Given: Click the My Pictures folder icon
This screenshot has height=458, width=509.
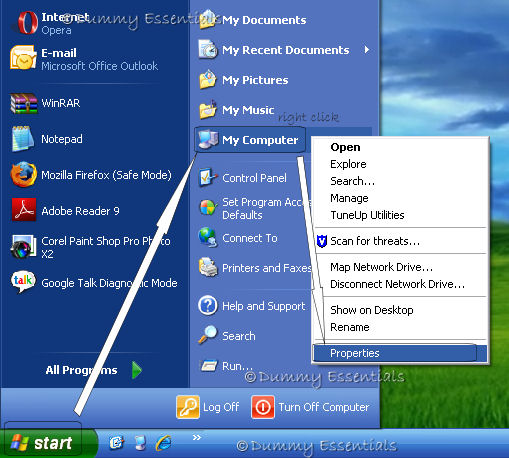Looking at the screenshot, I should click(208, 79).
